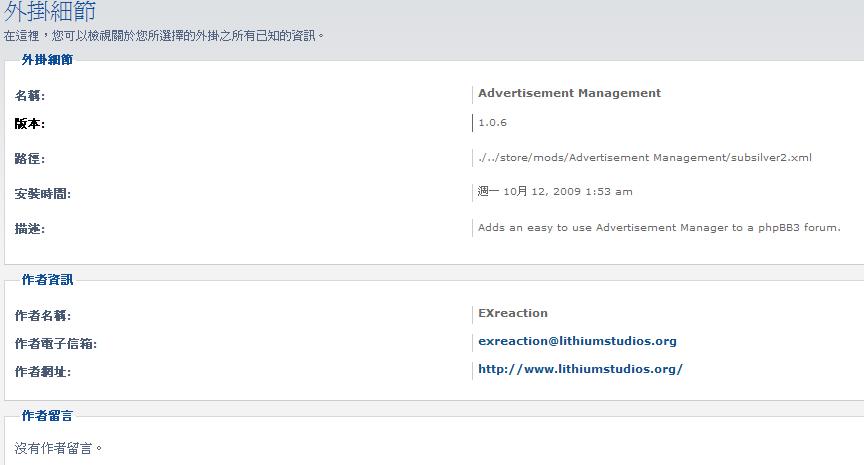The width and height of the screenshot is (864, 465).
Task: Click the page intro sentence starting with 在這裡
Action: click(x=164, y=36)
